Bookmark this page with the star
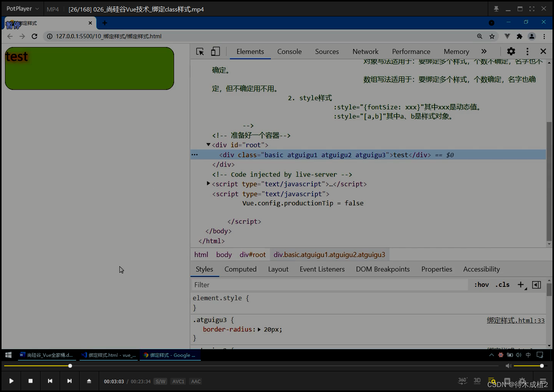 pyautogui.click(x=492, y=36)
